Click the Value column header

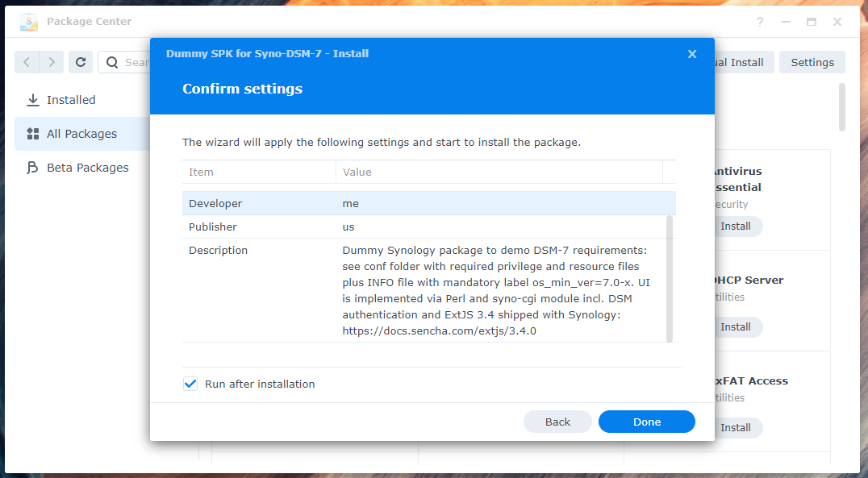[499, 172]
